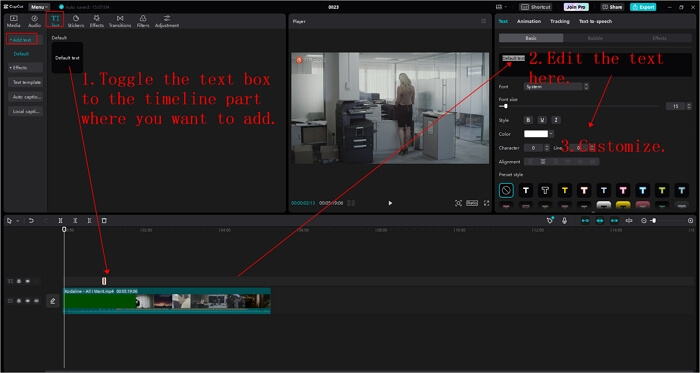Click the Default text thumbnail
This screenshot has height=373, width=700.
click(x=67, y=58)
